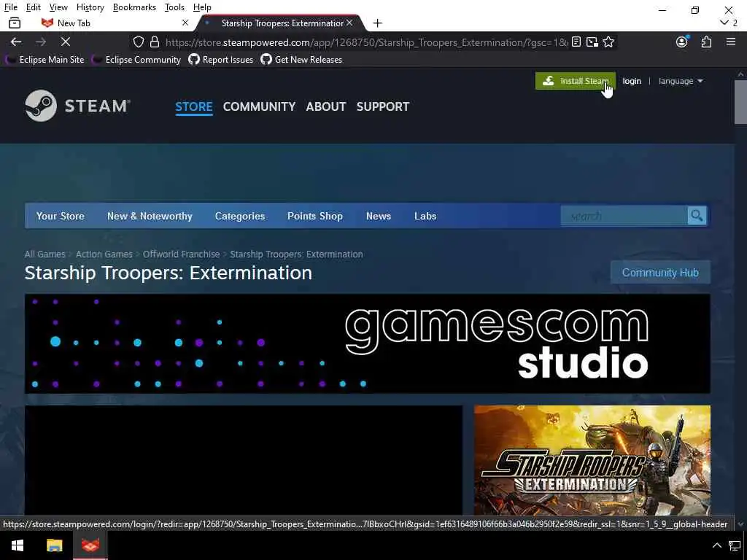Open the History menu
The height and width of the screenshot is (560, 747).
click(90, 7)
